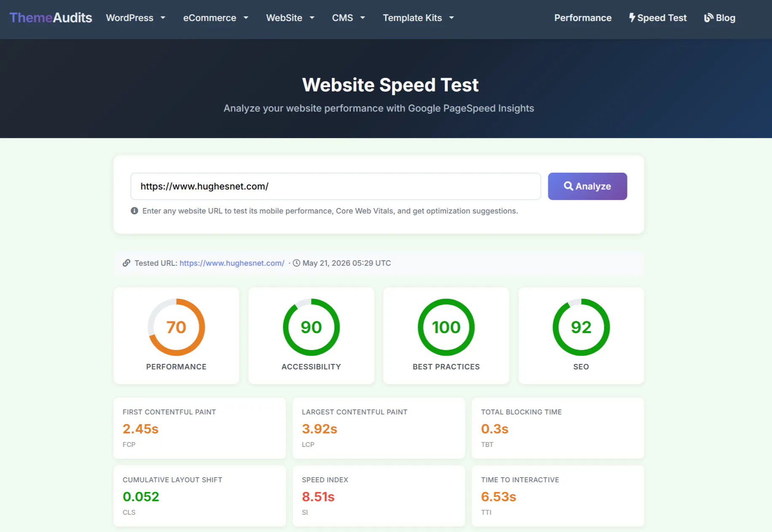Click the TTI abbreviation label
This screenshot has width=772, height=532.
pos(486,512)
